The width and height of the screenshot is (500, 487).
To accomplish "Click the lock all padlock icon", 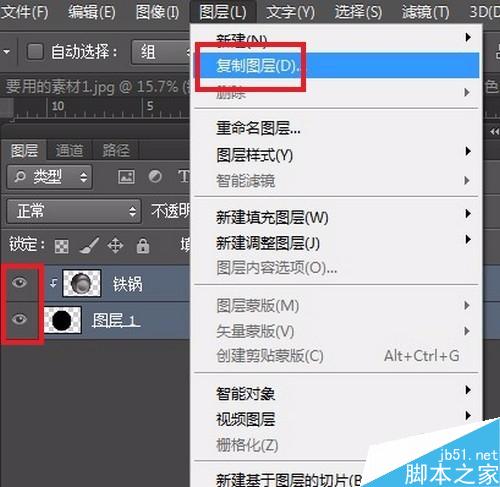I will (x=143, y=246).
